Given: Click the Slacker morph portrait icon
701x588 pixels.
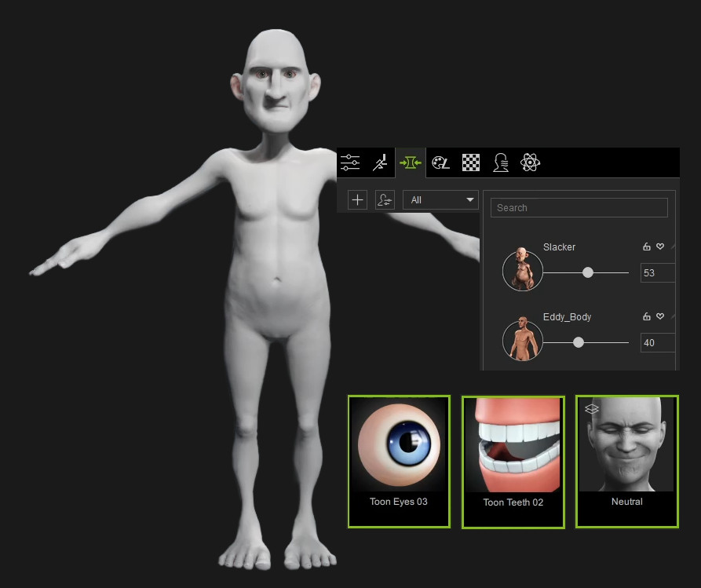Looking at the screenshot, I should pos(523,270).
